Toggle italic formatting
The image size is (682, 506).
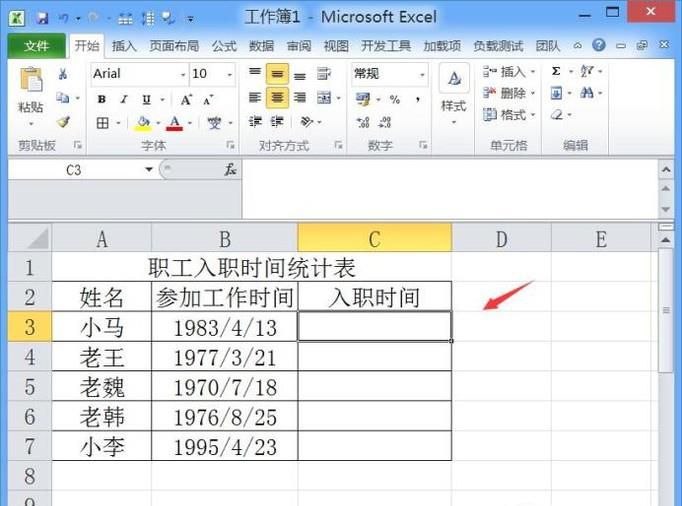click(124, 99)
